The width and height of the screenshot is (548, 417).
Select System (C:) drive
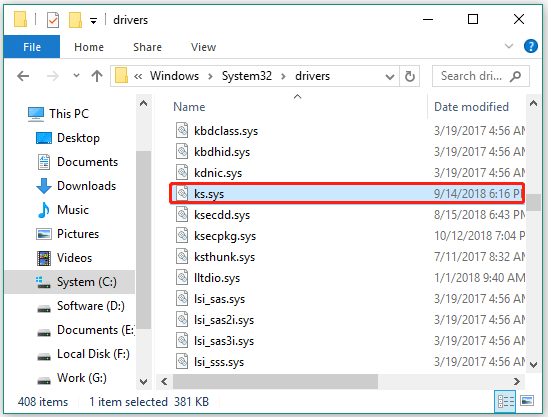(70, 282)
